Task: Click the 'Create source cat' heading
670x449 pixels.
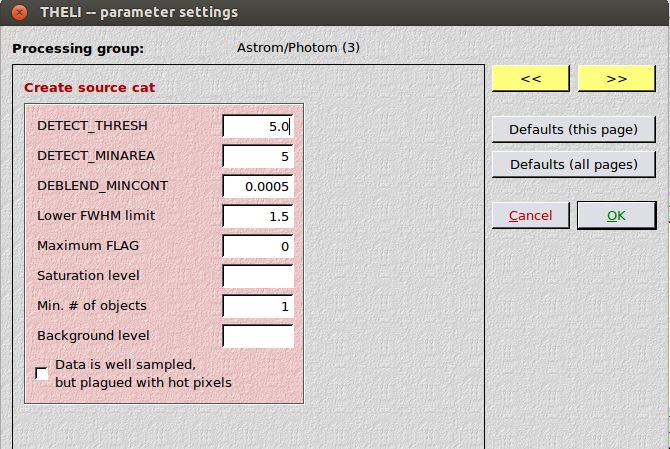Action: [89, 88]
